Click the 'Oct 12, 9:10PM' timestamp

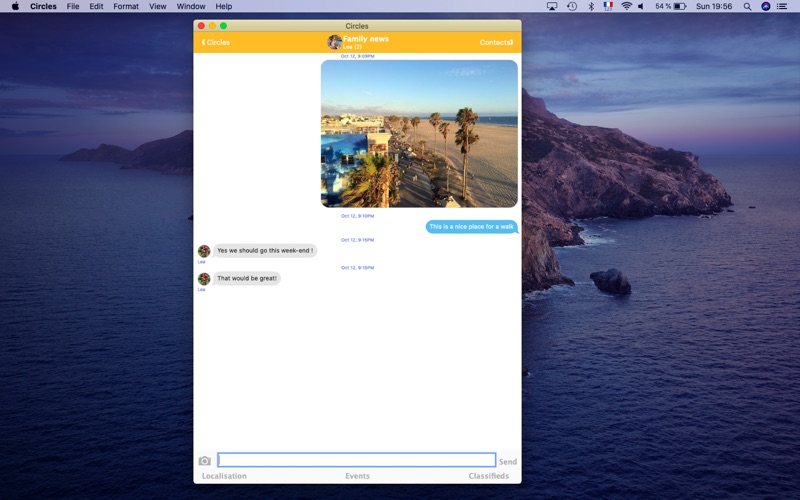[358, 216]
